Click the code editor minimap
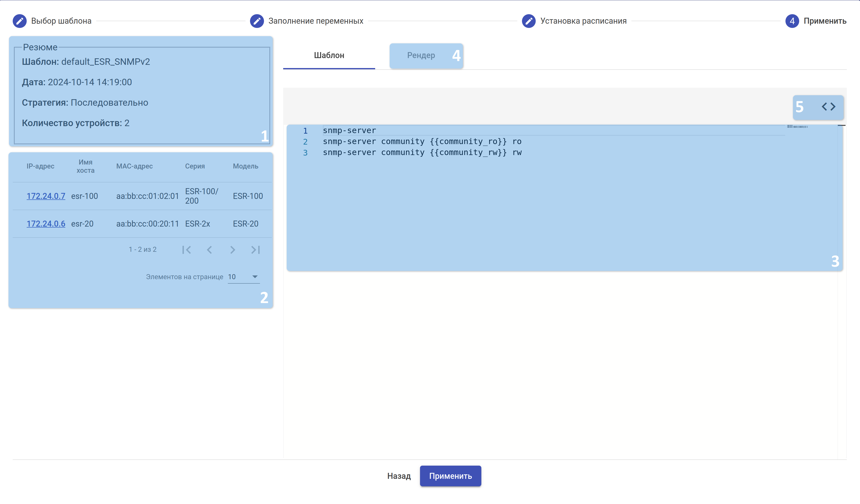Image resolution: width=860 pixels, height=504 pixels. coord(797,127)
